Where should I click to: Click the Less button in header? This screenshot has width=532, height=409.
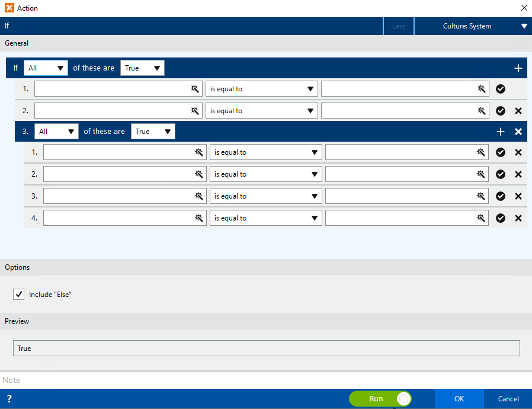tap(399, 26)
